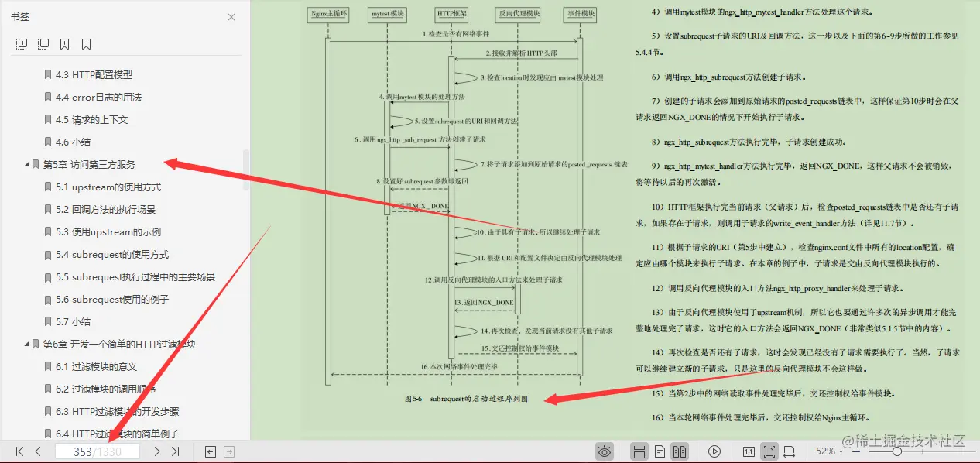This screenshot has height=463, width=980.
Task: Switch to single-page view
Action: (660, 451)
